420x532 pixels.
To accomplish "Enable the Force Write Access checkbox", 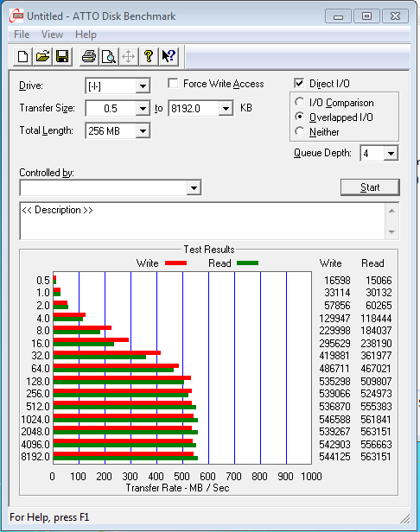I will coord(173,83).
